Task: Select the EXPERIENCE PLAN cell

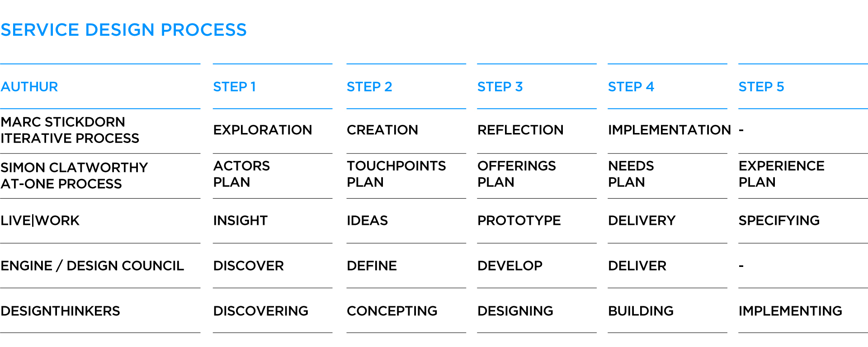Action: click(x=781, y=174)
